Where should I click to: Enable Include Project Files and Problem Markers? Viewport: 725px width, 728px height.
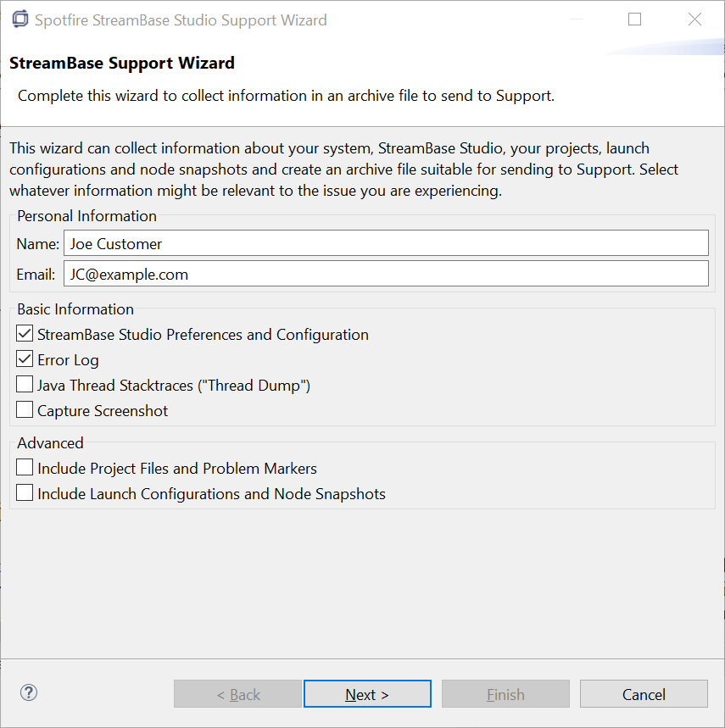pyautogui.click(x=25, y=468)
